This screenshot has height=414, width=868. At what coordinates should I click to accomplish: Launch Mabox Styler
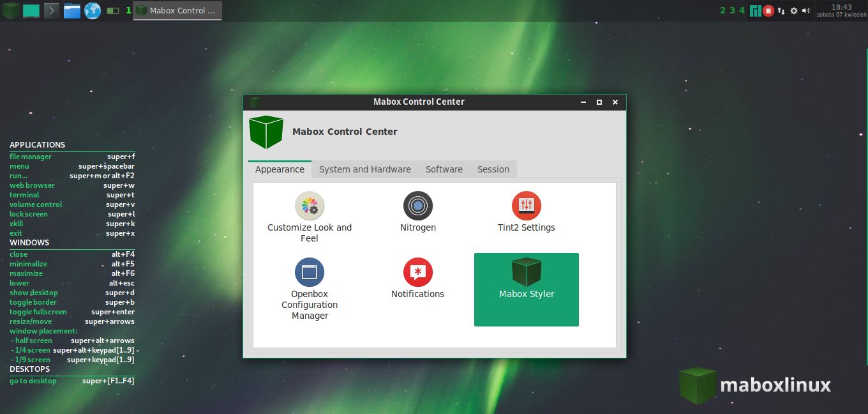527,289
